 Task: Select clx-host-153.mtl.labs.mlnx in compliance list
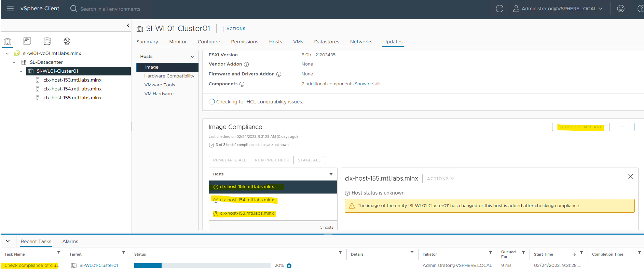tap(273, 214)
